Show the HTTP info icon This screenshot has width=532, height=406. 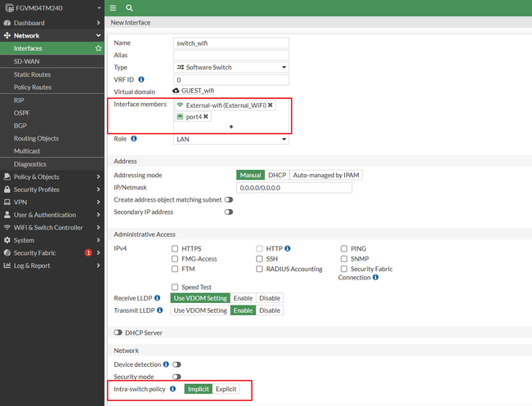pyautogui.click(x=288, y=248)
